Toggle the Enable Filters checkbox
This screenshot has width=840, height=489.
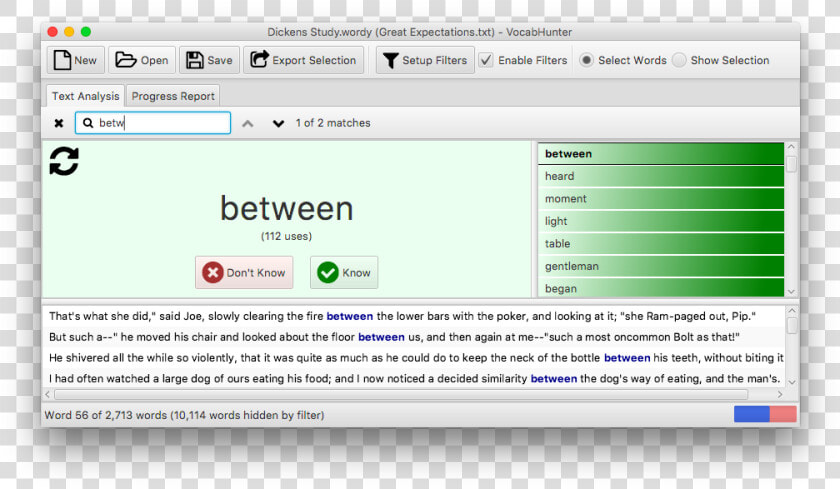pyautogui.click(x=486, y=60)
